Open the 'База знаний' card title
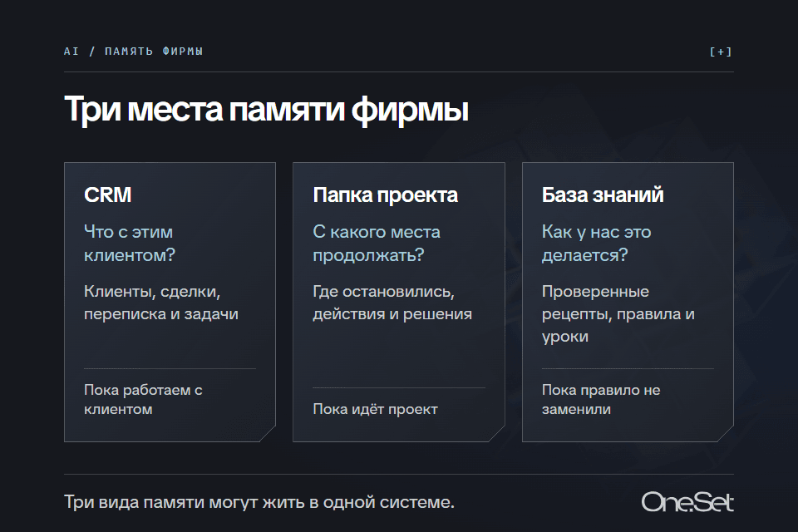798x532 pixels. tap(603, 195)
